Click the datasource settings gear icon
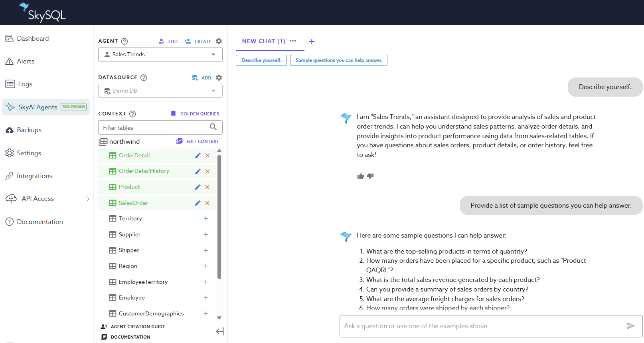This screenshot has height=343, width=644. point(219,77)
